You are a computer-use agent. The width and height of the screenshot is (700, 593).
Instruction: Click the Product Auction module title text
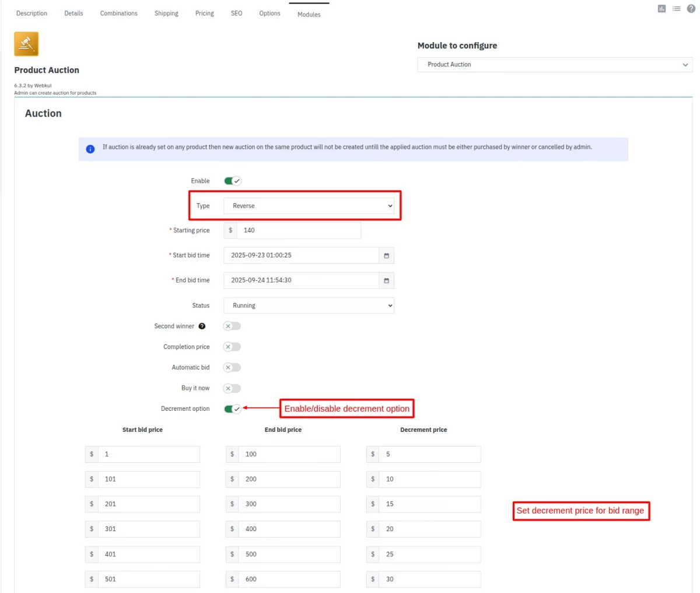click(47, 70)
